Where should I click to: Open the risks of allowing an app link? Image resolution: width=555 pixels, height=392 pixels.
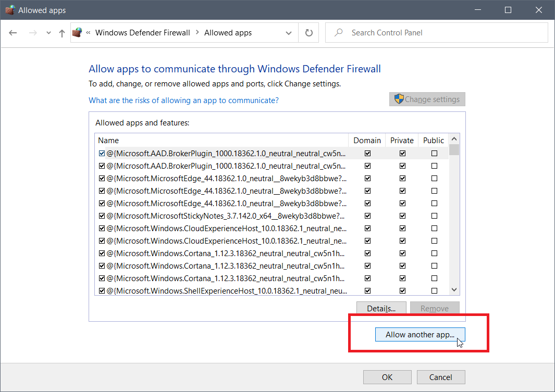tap(183, 100)
